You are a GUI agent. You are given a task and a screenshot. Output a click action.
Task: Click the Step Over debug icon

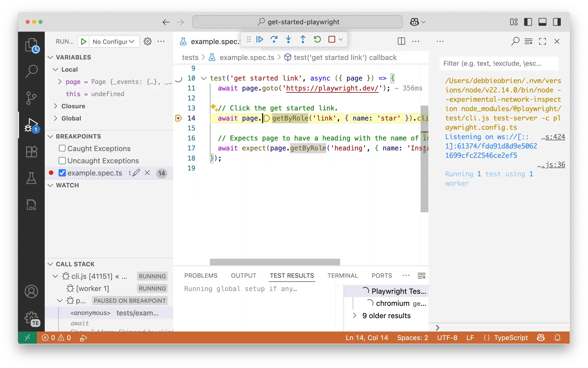(x=274, y=39)
